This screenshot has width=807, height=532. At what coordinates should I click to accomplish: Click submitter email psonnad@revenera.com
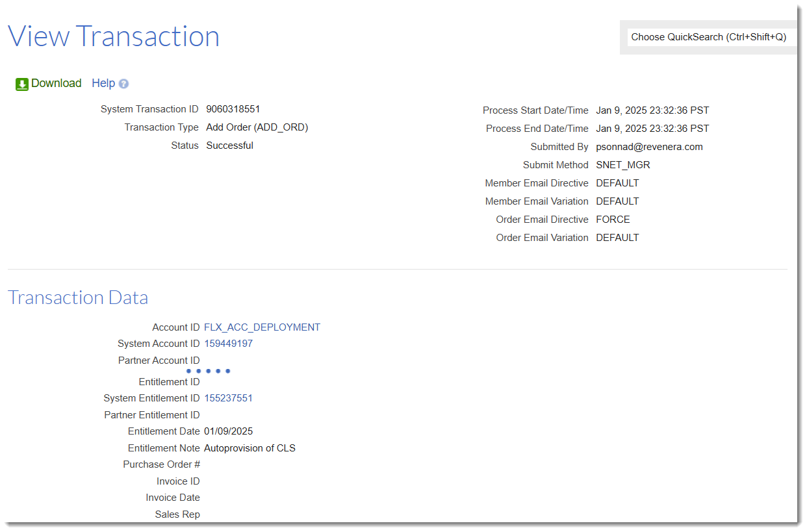pyautogui.click(x=650, y=147)
